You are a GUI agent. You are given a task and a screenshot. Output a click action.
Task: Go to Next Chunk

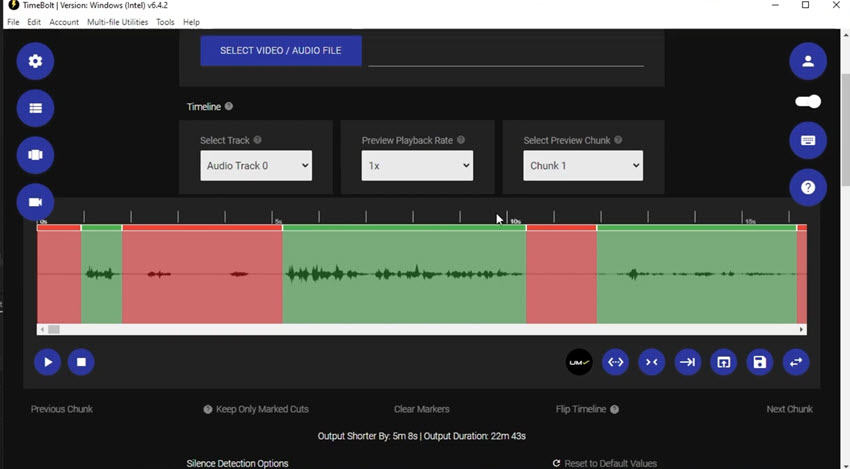(789, 409)
